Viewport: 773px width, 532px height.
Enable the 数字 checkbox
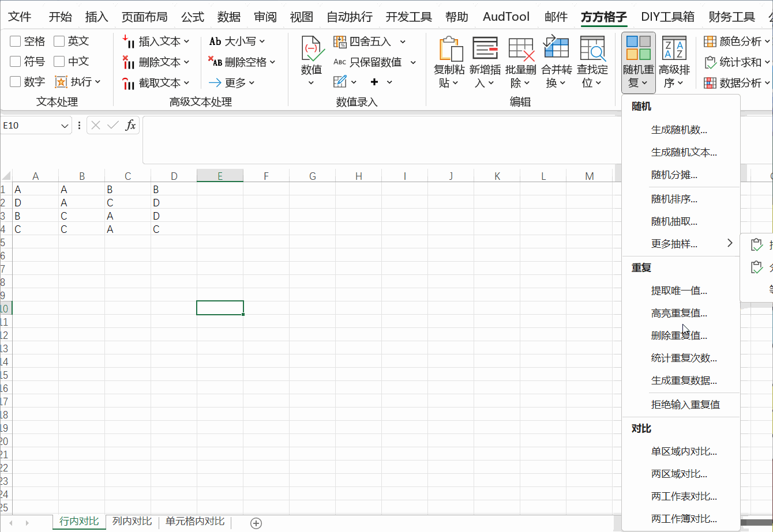(16, 81)
